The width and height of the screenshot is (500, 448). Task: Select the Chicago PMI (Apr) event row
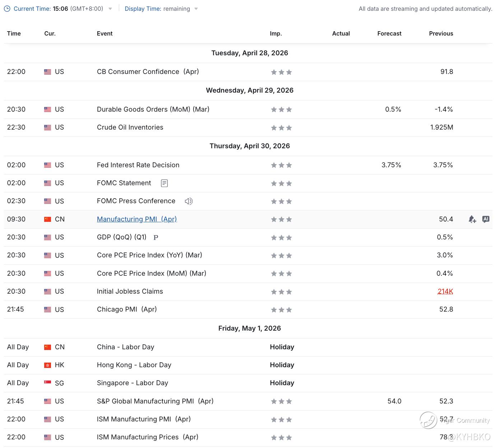[x=127, y=309]
